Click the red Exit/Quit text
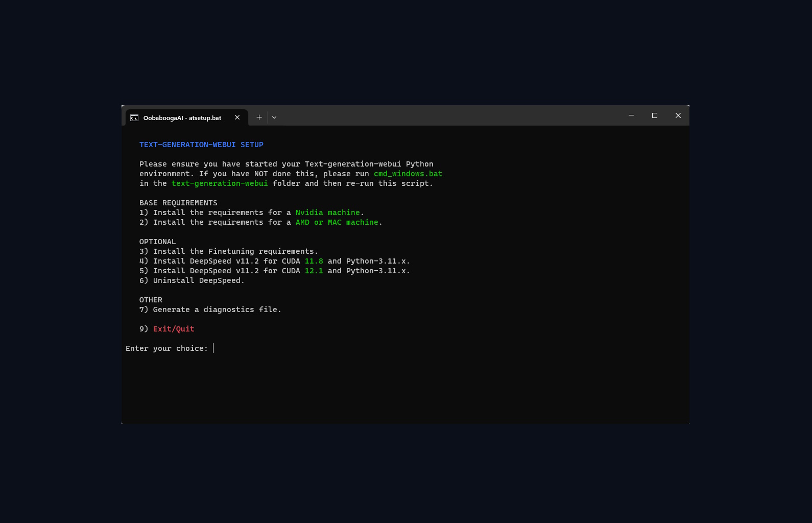This screenshot has height=523, width=812. [x=174, y=329]
